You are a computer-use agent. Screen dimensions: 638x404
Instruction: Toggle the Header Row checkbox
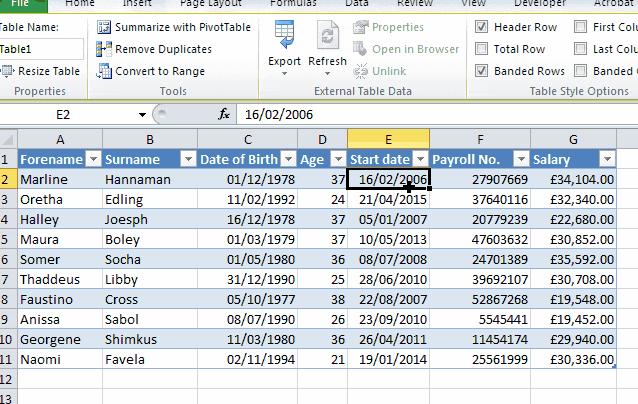(x=481, y=27)
